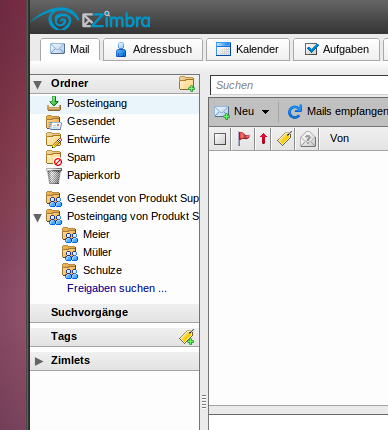The height and width of the screenshot is (430, 388).
Task: Sort by the red flag column
Action: (x=244, y=138)
